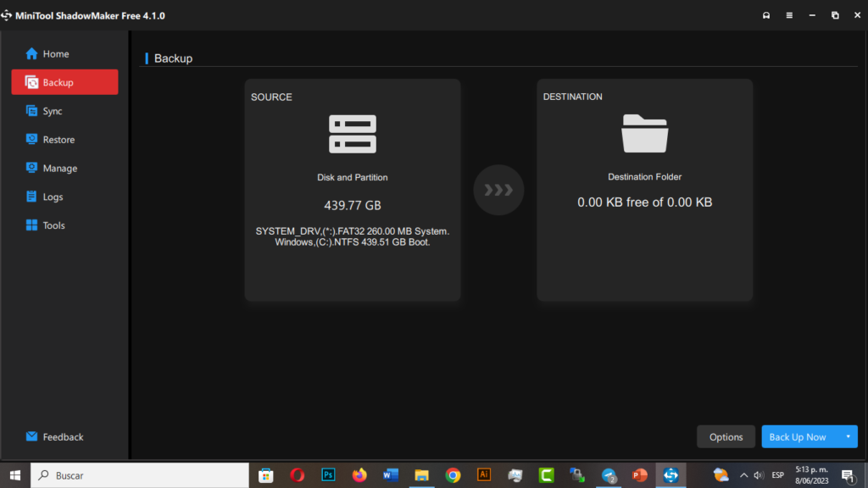Open the Manage section
The width and height of the screenshot is (868, 488).
pyautogui.click(x=59, y=169)
